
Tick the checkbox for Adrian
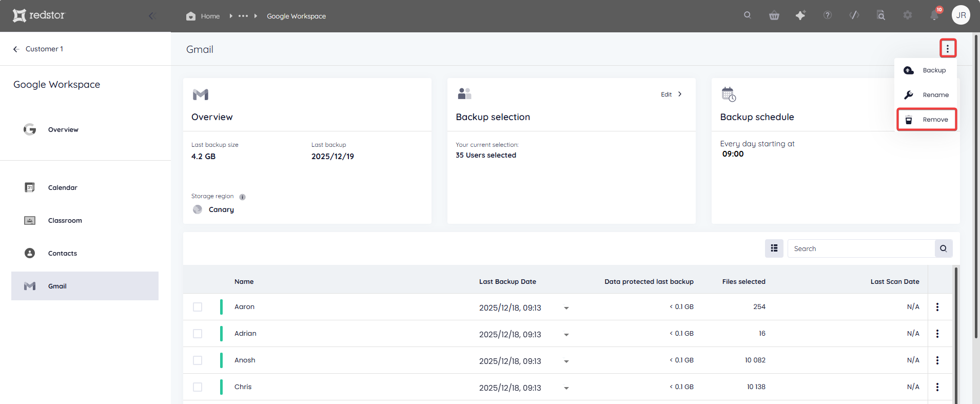coord(198,334)
